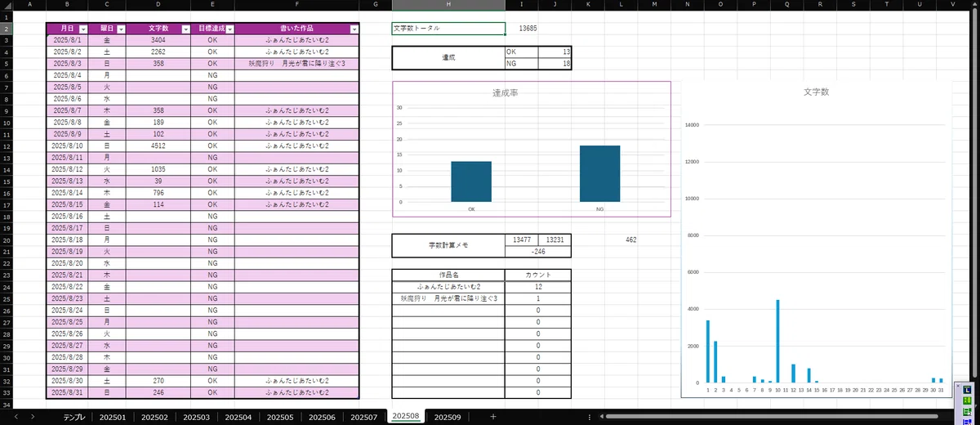Viewport: 980px width, 425px height.
Task: Close the floating palette with its X
Action: [x=958, y=386]
